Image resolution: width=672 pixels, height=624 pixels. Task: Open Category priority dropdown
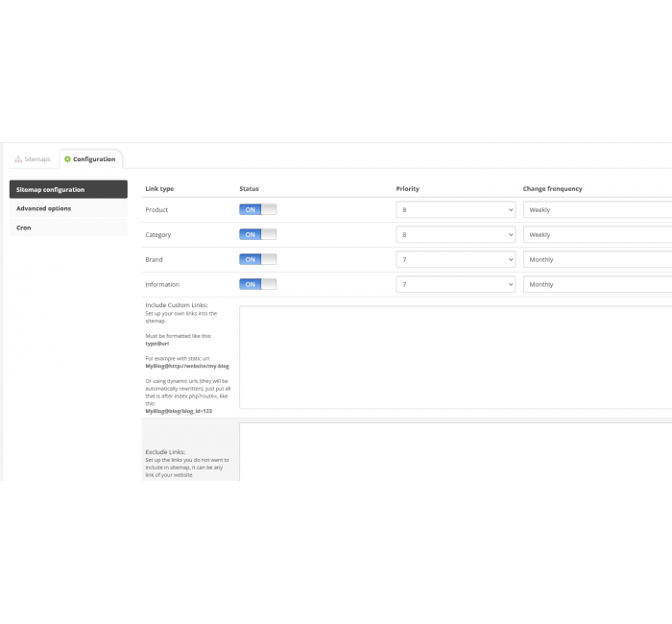[x=456, y=234]
